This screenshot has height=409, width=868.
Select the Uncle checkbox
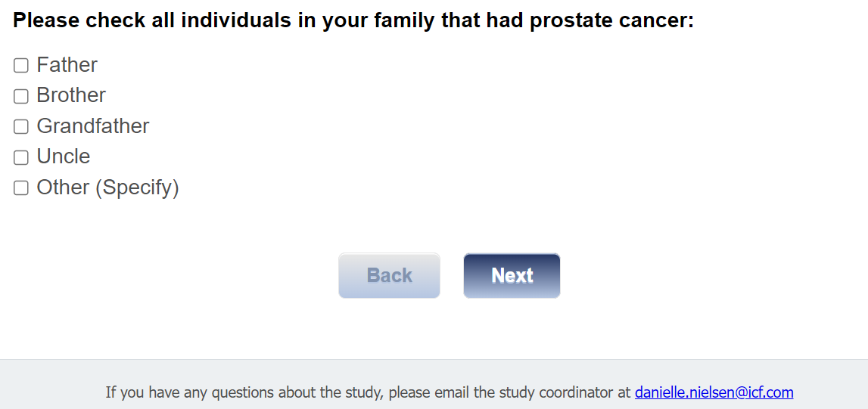coord(21,157)
